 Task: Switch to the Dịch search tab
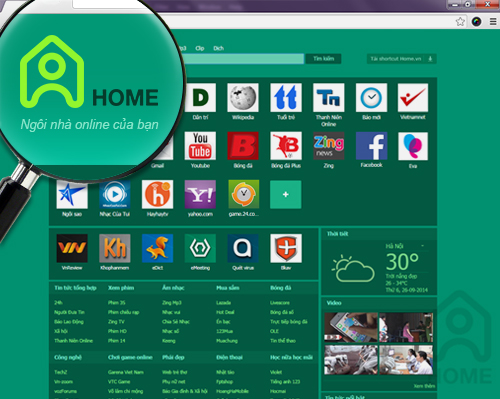(x=218, y=48)
